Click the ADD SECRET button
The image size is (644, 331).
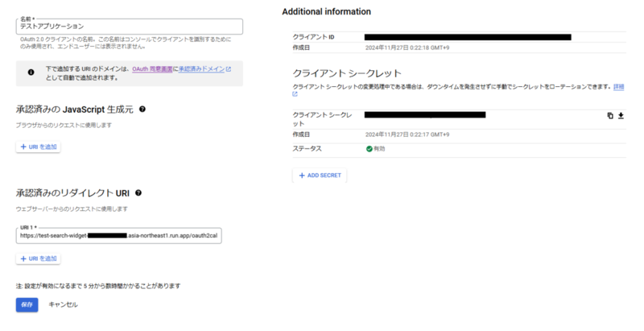320,176
